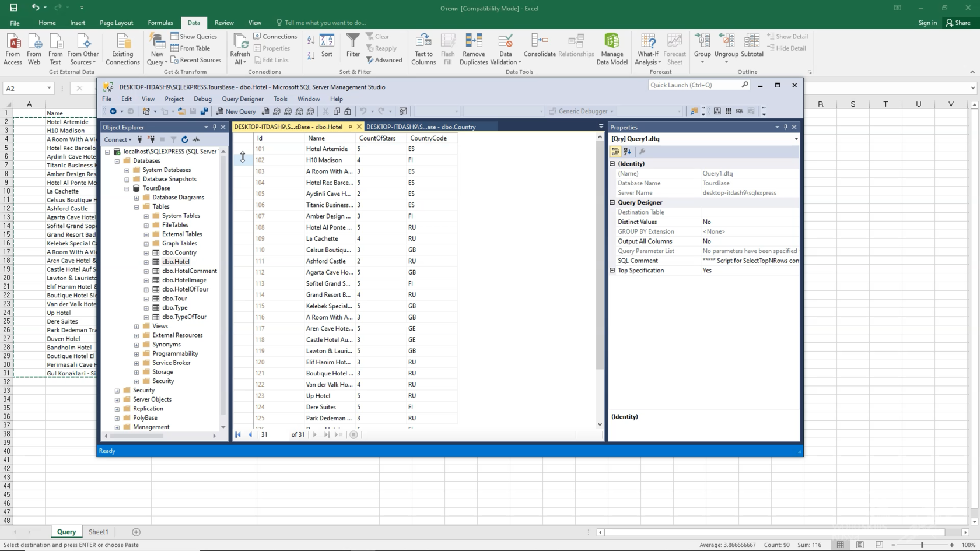Switch Excel to Page Layout view
Viewport: 980px width, 551px height.
tap(860, 545)
